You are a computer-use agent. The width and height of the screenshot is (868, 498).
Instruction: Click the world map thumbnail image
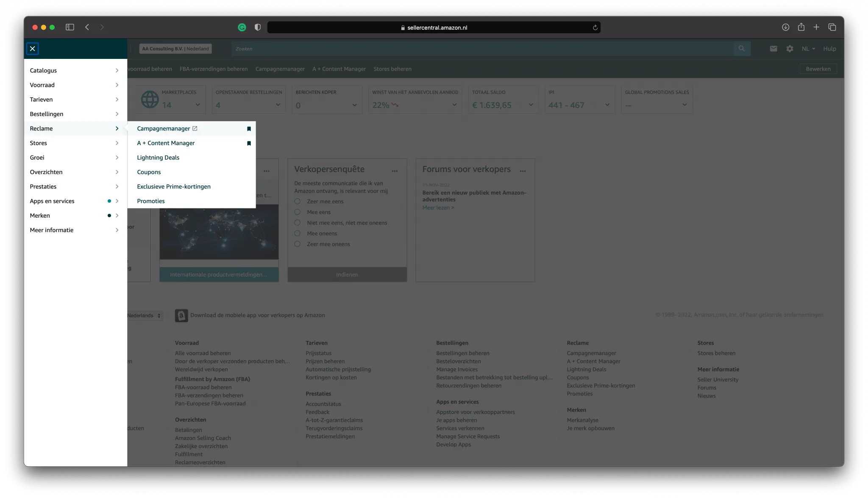coord(219,232)
